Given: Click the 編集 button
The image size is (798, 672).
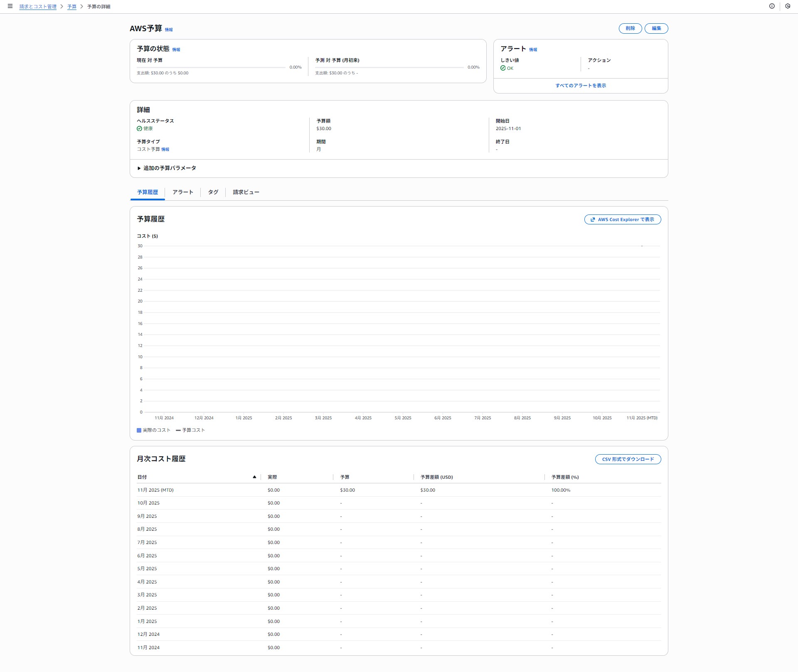Looking at the screenshot, I should click(656, 28).
